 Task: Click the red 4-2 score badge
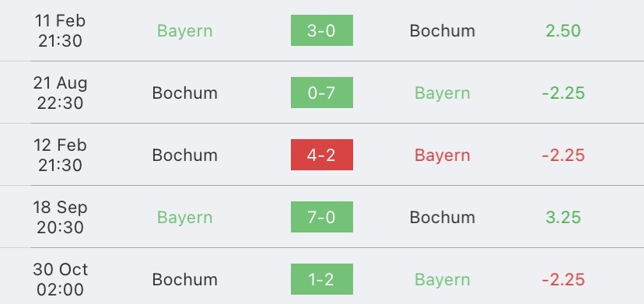(321, 155)
